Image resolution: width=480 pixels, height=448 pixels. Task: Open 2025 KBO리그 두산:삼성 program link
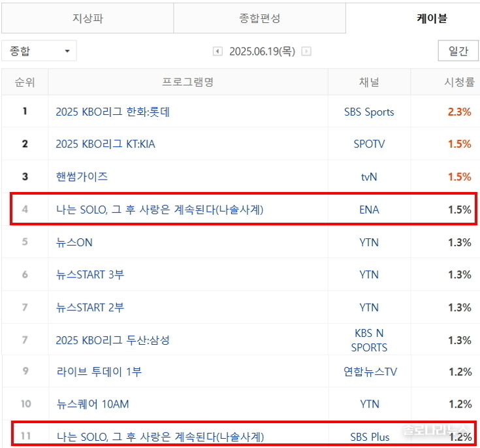point(112,340)
